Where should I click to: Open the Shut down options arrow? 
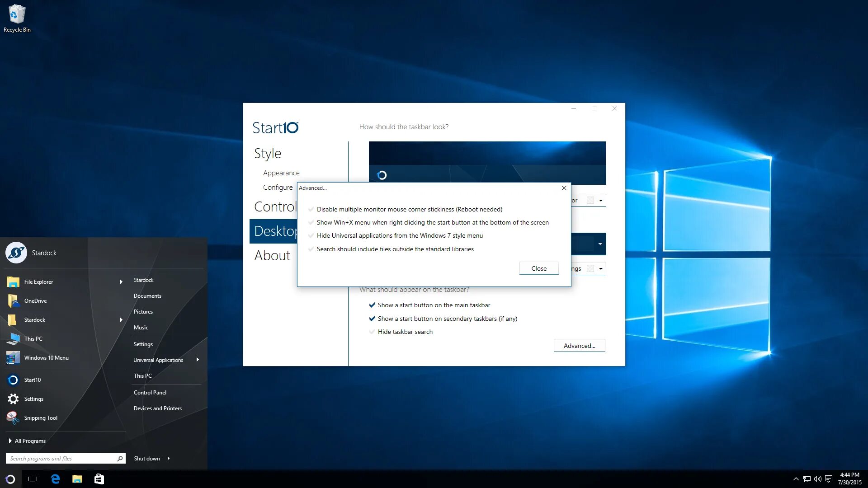[x=169, y=459]
